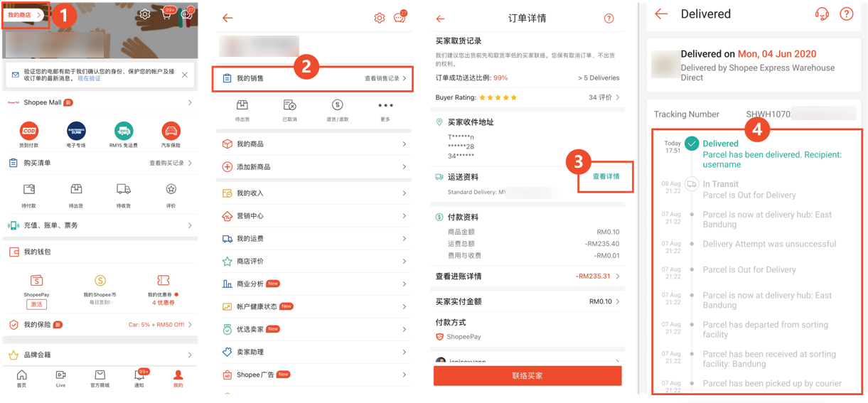Expand 查看进账详情 income details row

coord(527,276)
